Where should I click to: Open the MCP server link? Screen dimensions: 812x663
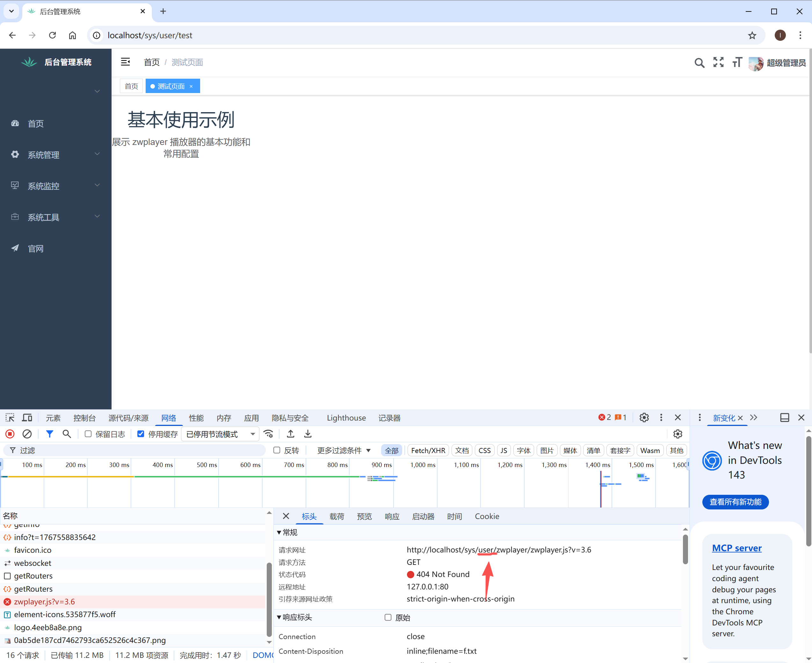(x=736, y=548)
